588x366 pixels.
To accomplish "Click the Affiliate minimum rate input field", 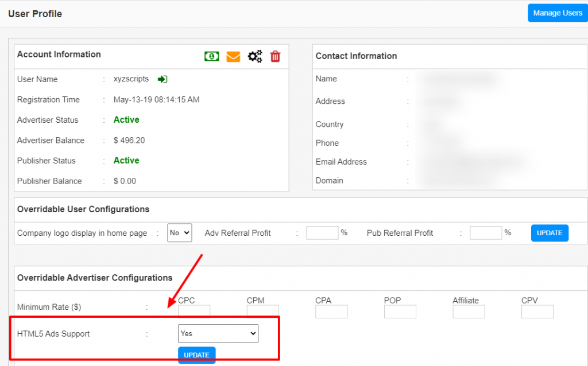I will (469, 312).
